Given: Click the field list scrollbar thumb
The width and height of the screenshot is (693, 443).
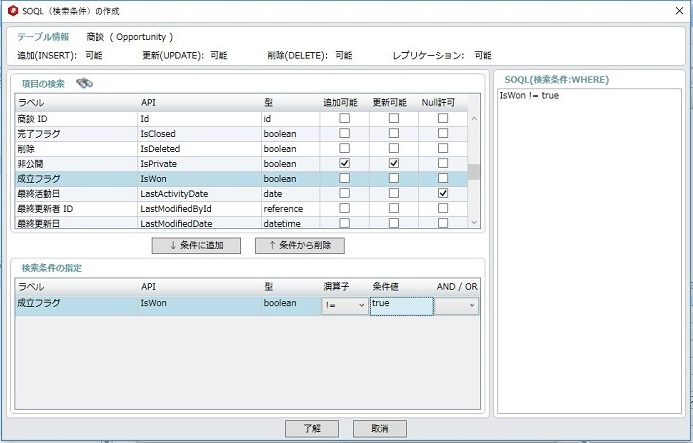Looking at the screenshot, I should point(474,172).
